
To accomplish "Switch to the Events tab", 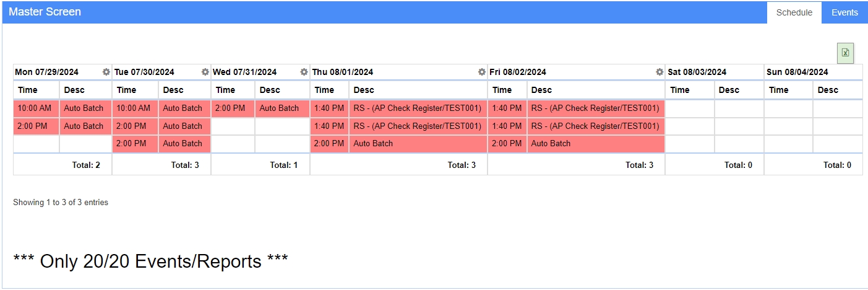I will point(844,12).
